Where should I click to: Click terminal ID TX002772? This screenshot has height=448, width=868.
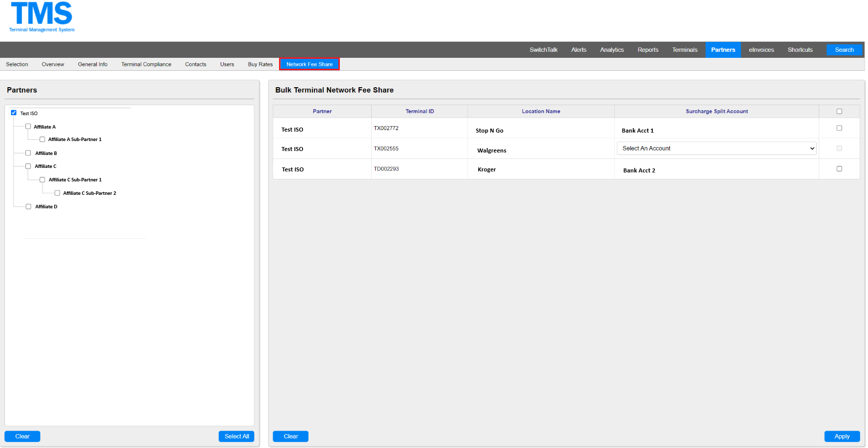point(386,129)
